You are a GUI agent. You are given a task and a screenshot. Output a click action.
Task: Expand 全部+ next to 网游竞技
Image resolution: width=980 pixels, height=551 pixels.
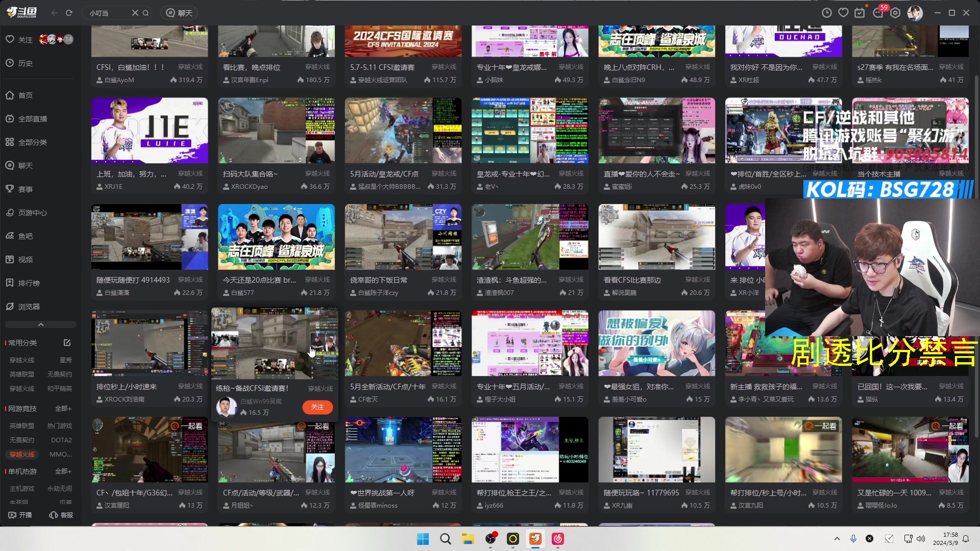point(63,409)
